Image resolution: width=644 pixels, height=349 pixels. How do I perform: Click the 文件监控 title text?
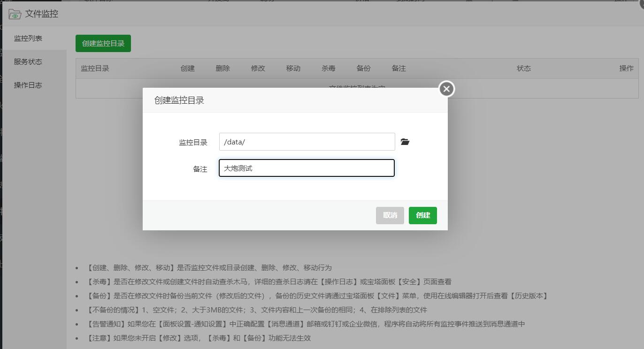42,14
